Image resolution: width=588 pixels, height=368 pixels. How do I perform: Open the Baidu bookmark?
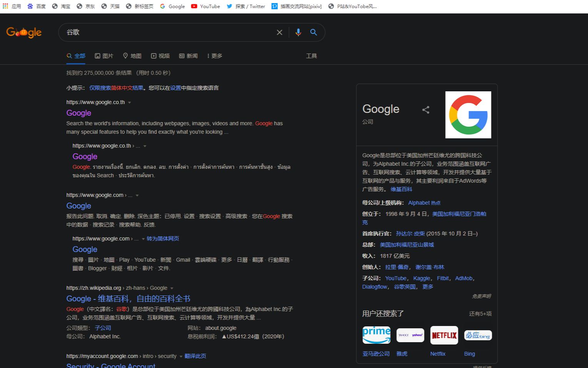tap(37, 6)
